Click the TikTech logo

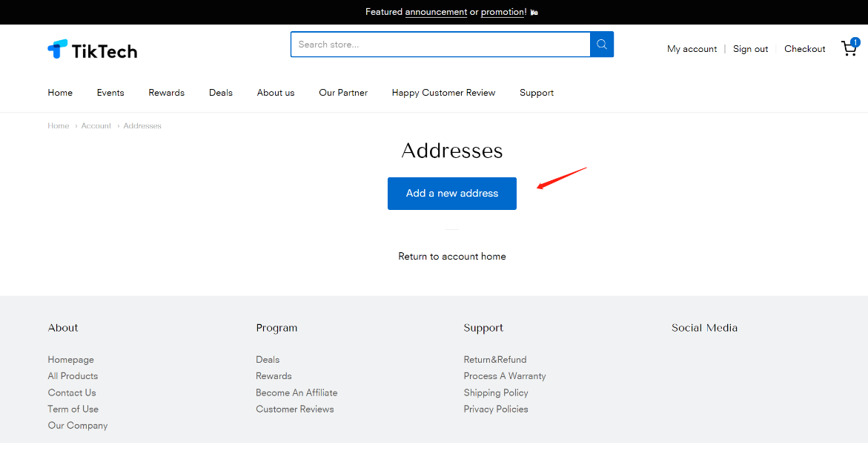[93, 50]
